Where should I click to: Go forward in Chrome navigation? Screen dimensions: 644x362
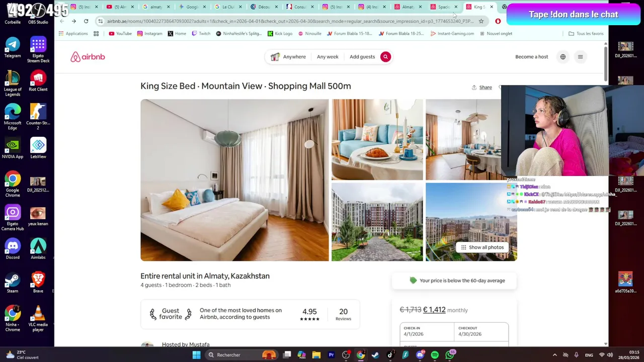click(x=73, y=21)
